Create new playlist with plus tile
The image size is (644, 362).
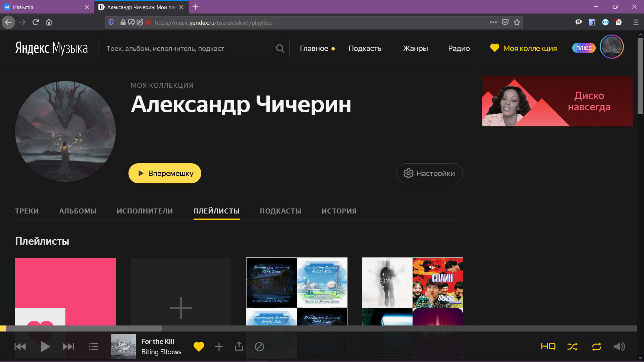(181, 292)
